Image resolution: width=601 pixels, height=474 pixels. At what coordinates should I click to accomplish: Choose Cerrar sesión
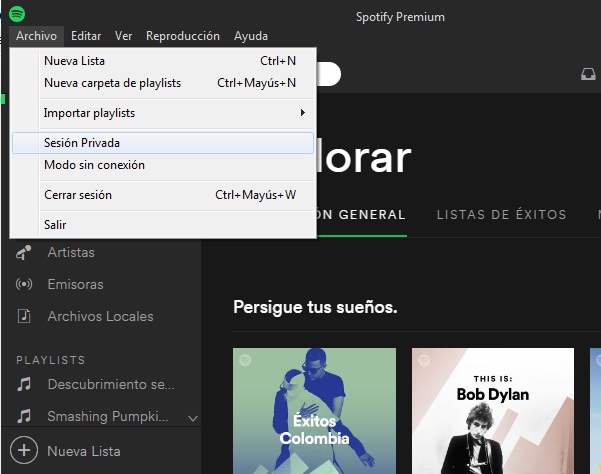pyautogui.click(x=163, y=195)
